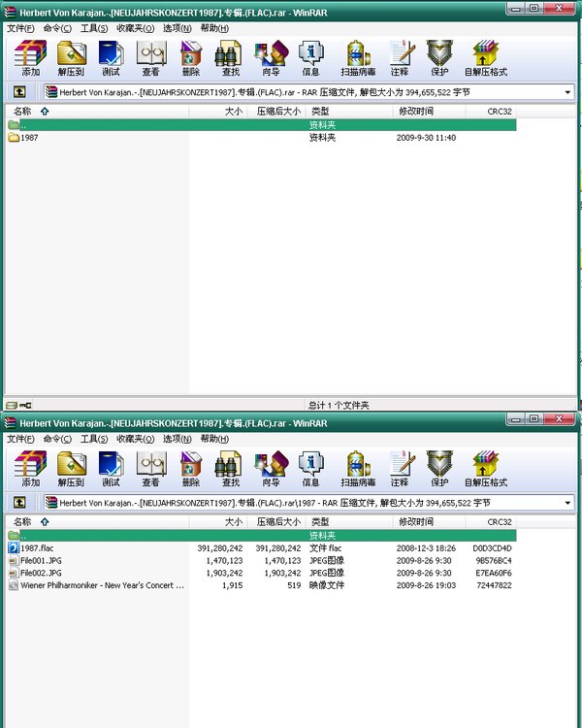Click status bar key icon in upper window

25,405
